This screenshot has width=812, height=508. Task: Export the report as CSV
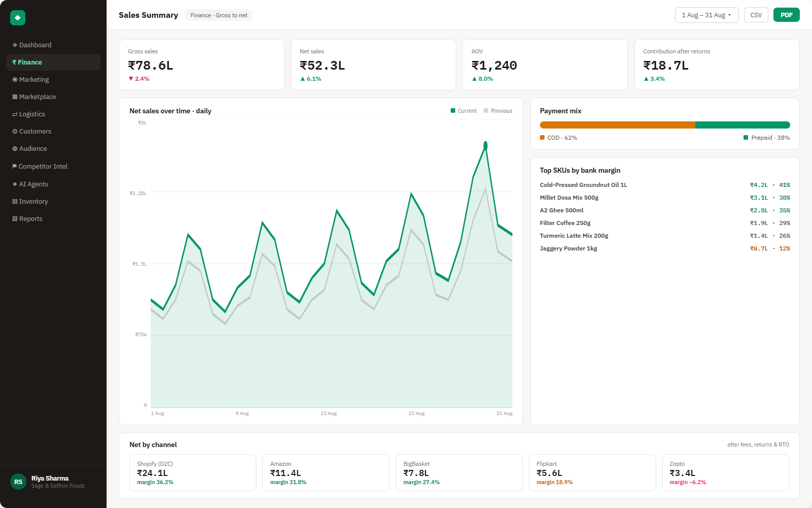point(756,15)
